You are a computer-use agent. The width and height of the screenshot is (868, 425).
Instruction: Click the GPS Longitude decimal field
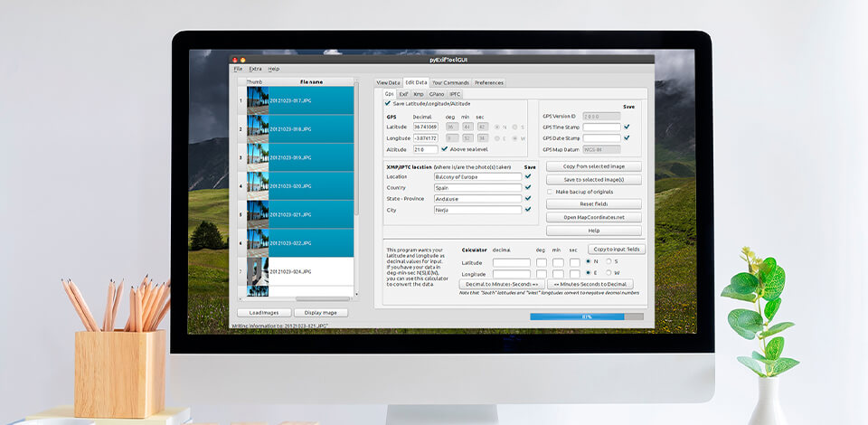(x=426, y=137)
